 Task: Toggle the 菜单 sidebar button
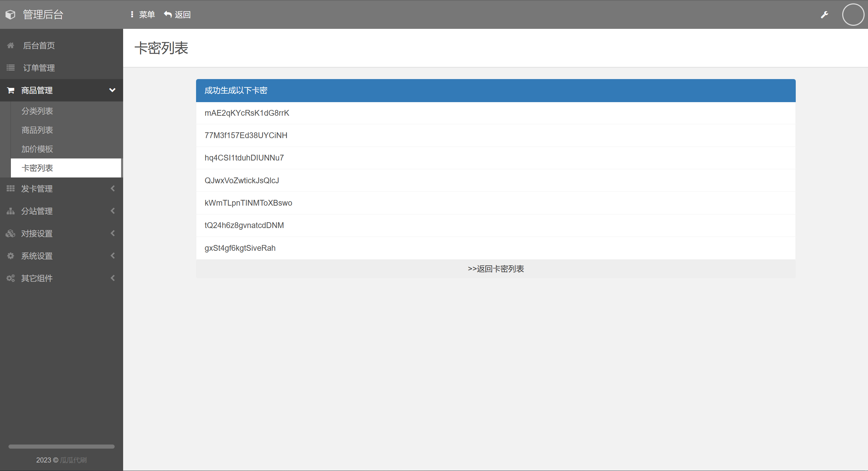pos(143,15)
